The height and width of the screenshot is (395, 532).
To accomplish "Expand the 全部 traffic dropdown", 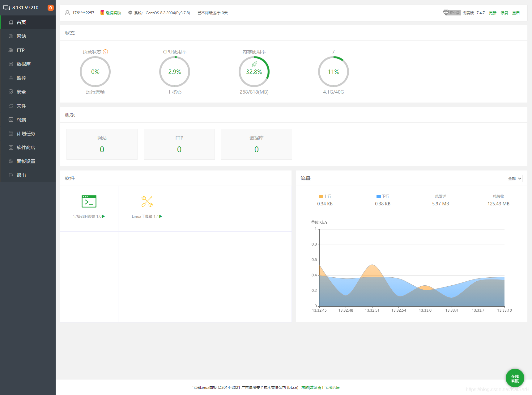I will click(x=514, y=179).
